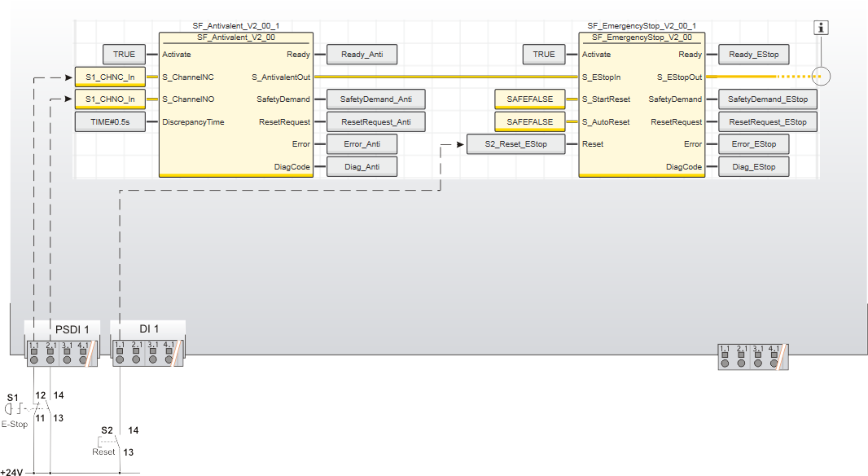This screenshot has height=476, width=868.
Task: Click the SAFEFALSE box on S_StartReset
Action: [529, 99]
